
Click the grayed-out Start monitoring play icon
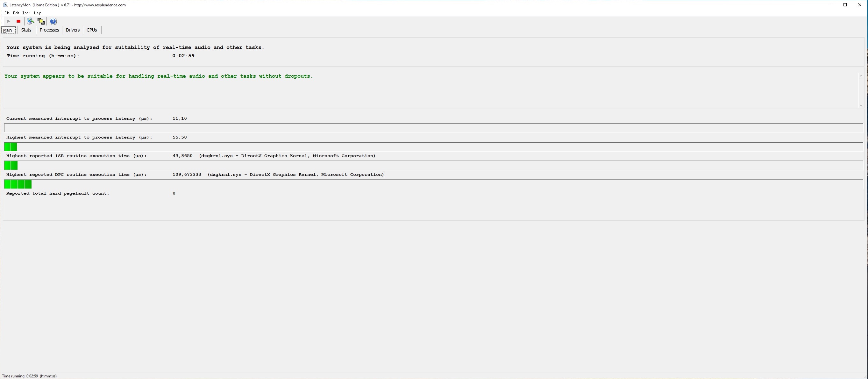8,21
